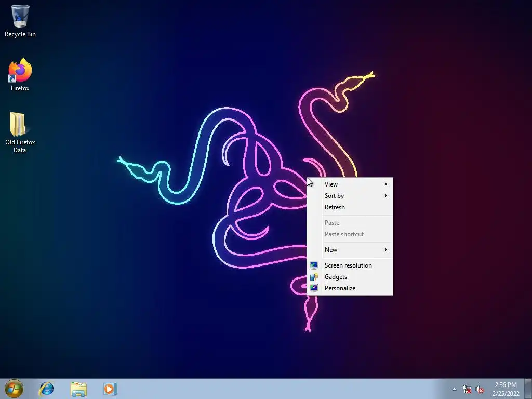Choose Refresh in the context menu
Image resolution: width=532 pixels, height=399 pixels.
tap(350, 207)
